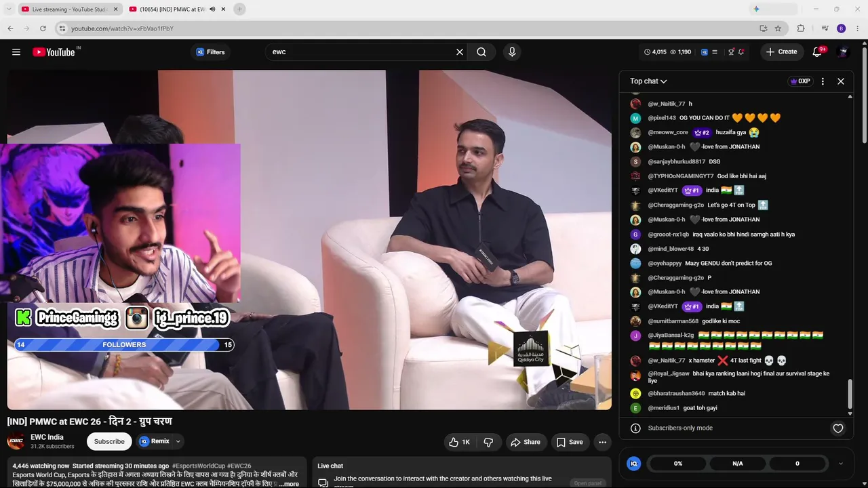Go back to the previous page
868x488 pixels.
tap(10, 28)
